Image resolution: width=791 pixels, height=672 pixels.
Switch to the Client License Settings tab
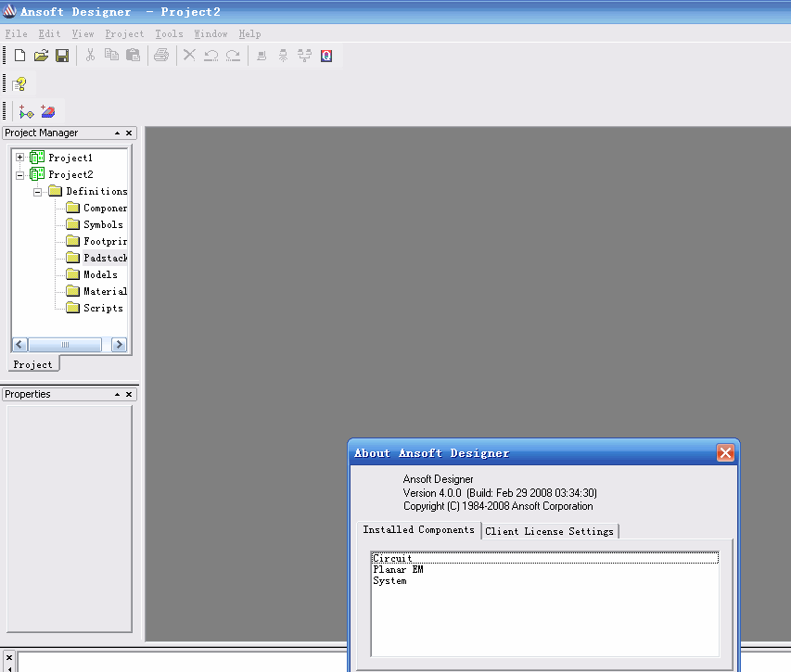pyautogui.click(x=549, y=531)
